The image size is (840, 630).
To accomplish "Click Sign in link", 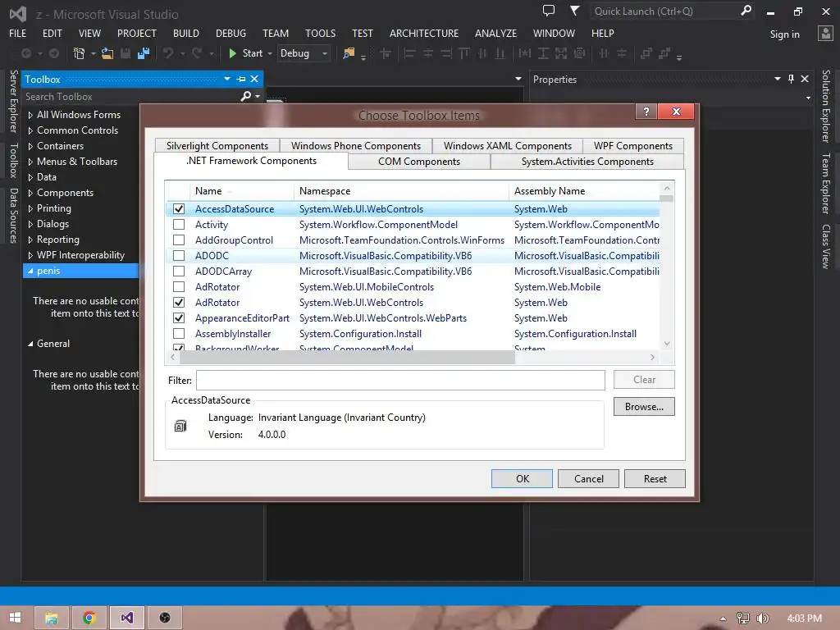I will tap(784, 34).
